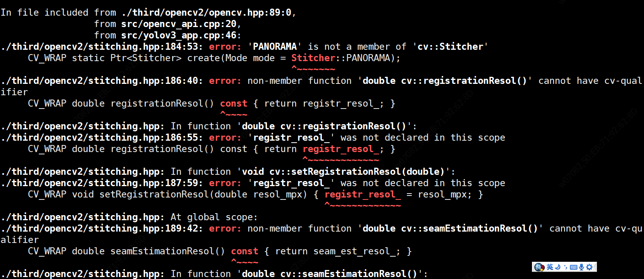Click 'seam_est_resol_' in the return statement
The width and height of the screenshot is (644, 279).
click(354, 251)
